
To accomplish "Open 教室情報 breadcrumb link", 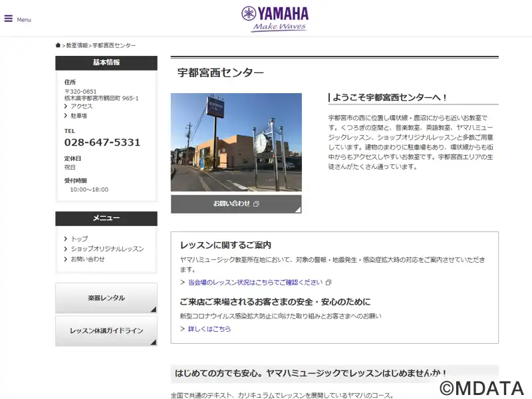I will (x=76, y=45).
